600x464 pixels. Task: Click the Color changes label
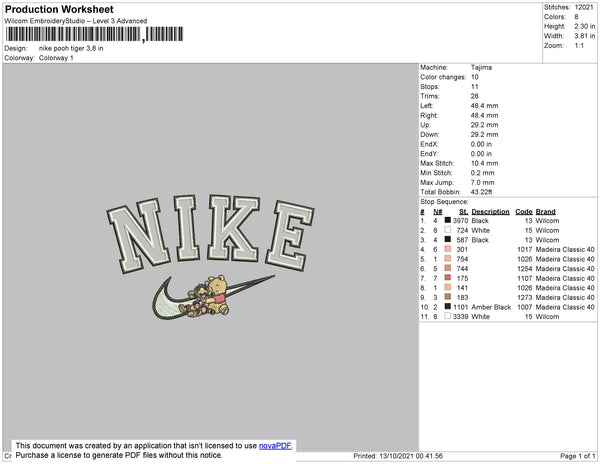tap(443, 77)
